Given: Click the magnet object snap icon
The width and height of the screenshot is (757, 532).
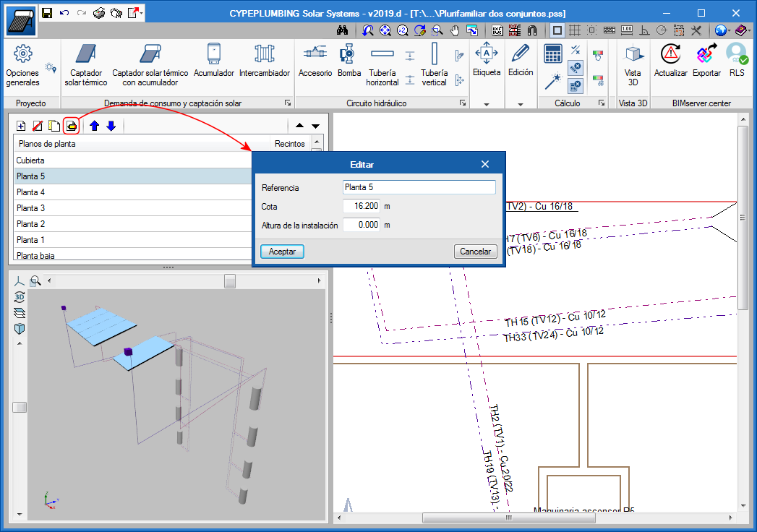Looking at the screenshot, I should (532, 30).
